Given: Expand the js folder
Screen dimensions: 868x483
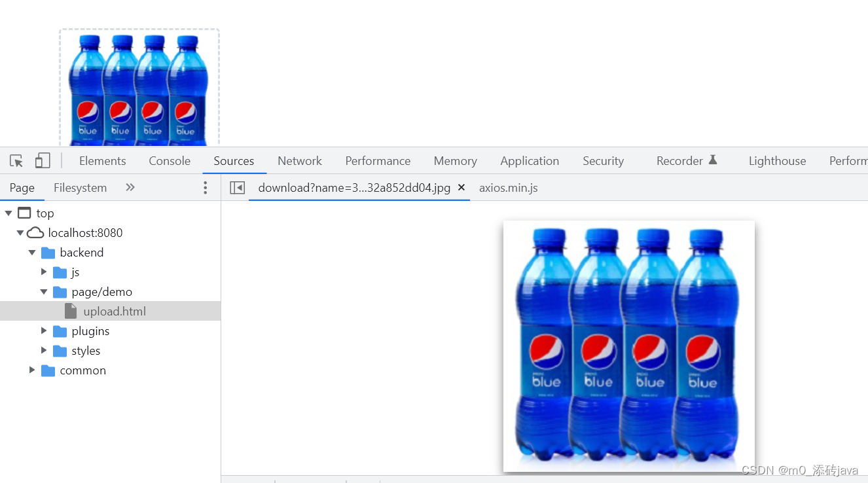Looking at the screenshot, I should (44, 272).
